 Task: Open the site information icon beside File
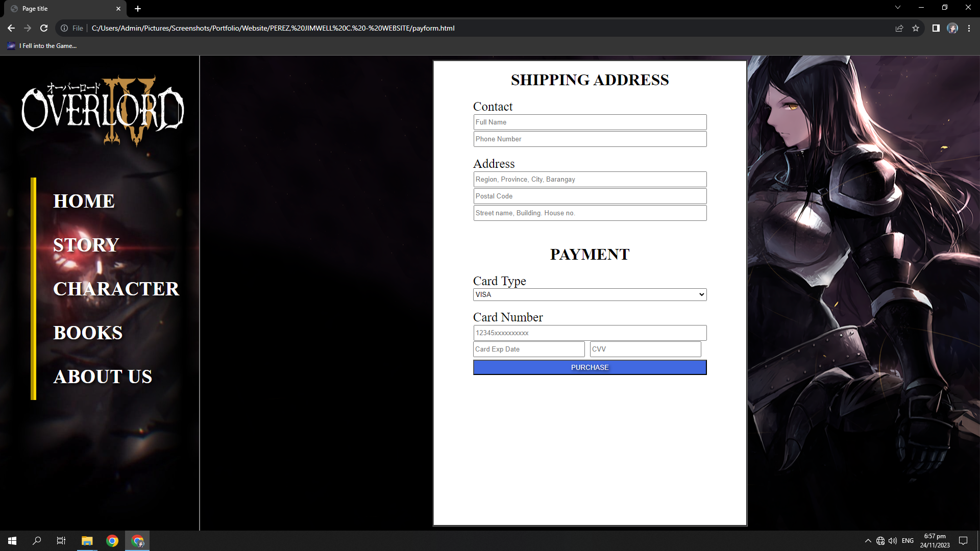pyautogui.click(x=64, y=28)
